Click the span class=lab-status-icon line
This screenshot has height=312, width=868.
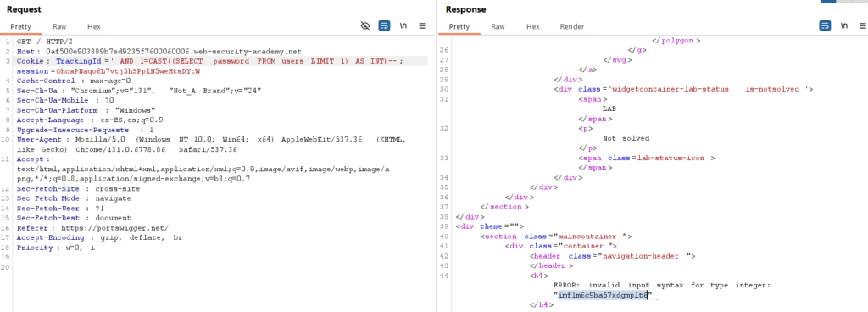tap(647, 159)
